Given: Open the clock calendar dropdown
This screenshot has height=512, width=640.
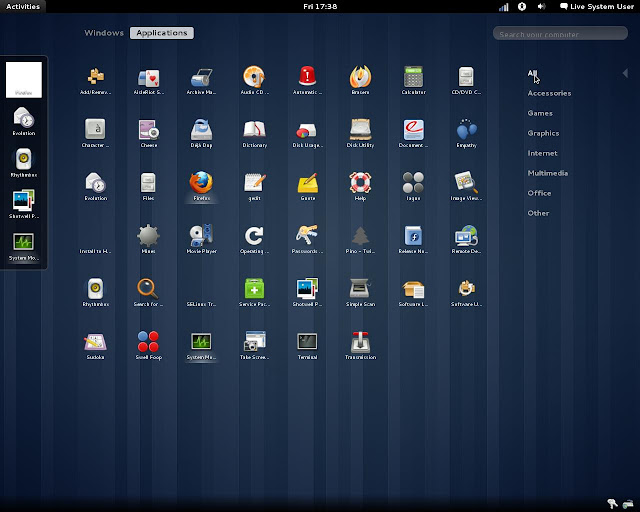Looking at the screenshot, I should coord(320,6).
